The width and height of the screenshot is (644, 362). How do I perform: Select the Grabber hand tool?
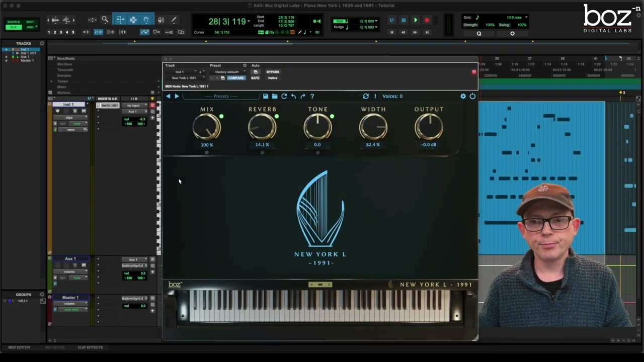tap(146, 20)
